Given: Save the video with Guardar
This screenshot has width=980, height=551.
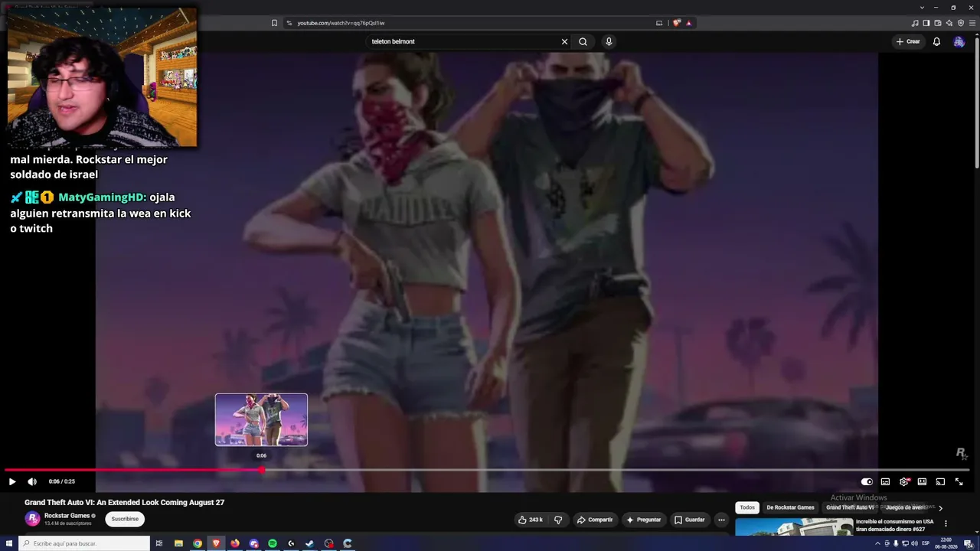Looking at the screenshot, I should coord(689,520).
